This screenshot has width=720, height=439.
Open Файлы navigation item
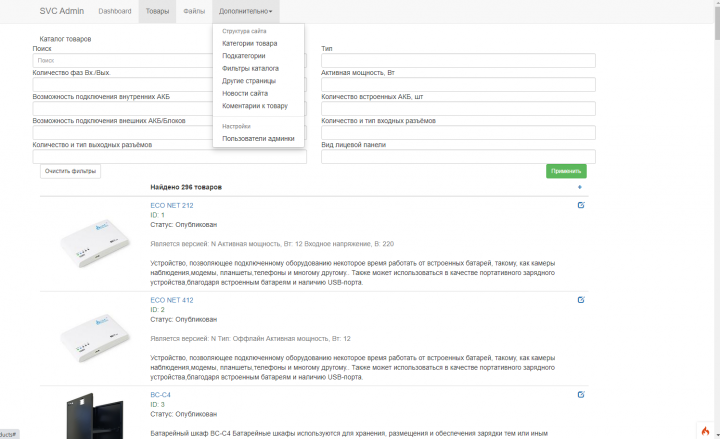[x=194, y=11]
